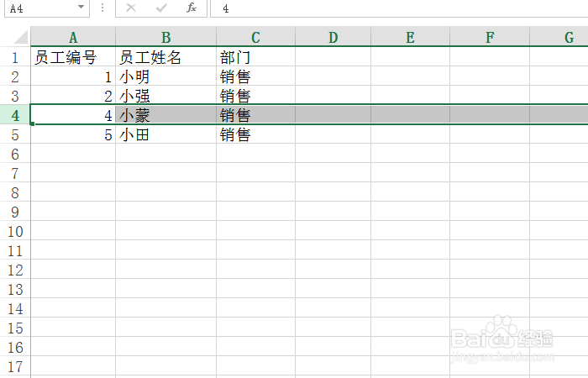This screenshot has height=378, width=588.
Task: Click 销售 cell in 小明 row
Action: (255, 77)
